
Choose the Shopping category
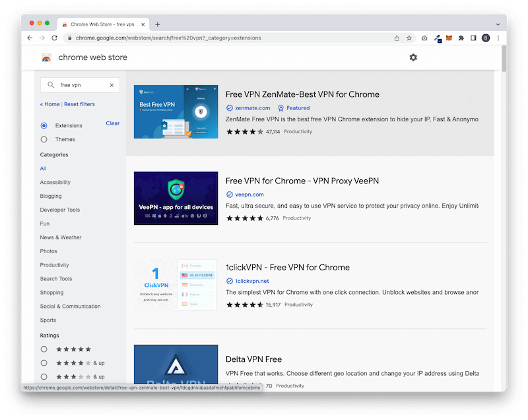[x=51, y=293]
